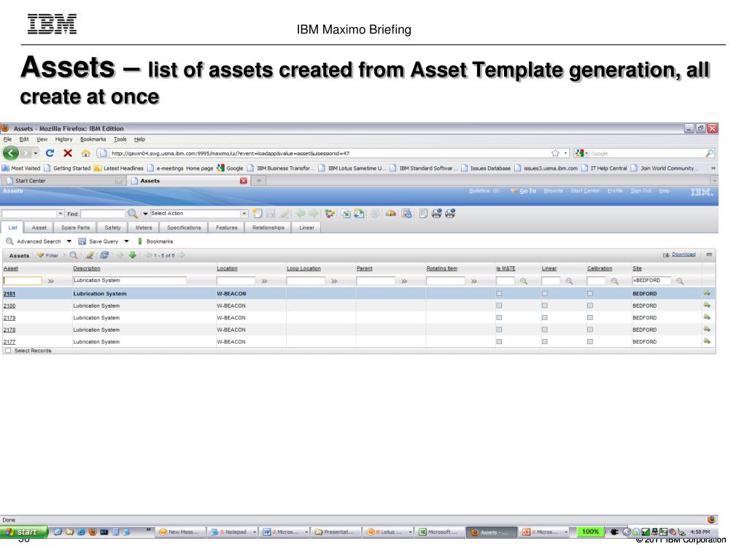This screenshot has width=747, height=560.
Task: Click the Bookmarks button near Save Query
Action: click(155, 241)
